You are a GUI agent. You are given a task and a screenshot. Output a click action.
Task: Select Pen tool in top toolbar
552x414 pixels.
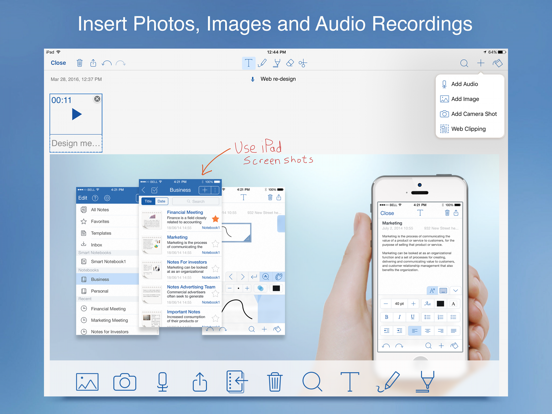pyautogui.click(x=262, y=63)
